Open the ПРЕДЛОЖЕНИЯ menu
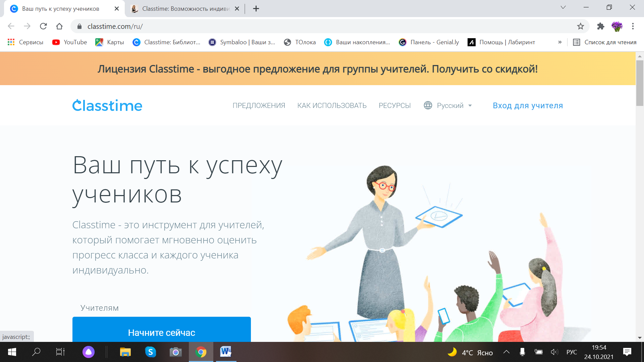 [259, 106]
